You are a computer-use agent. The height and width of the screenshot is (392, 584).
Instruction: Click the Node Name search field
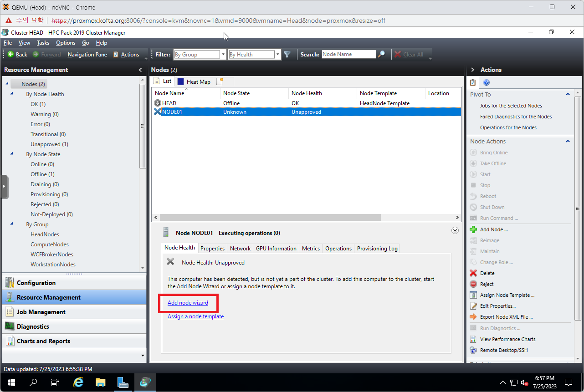click(348, 54)
